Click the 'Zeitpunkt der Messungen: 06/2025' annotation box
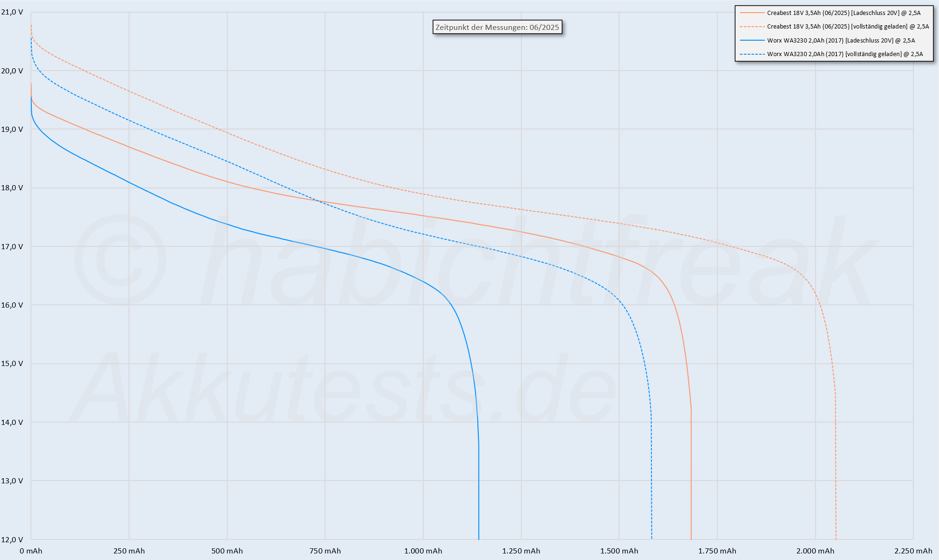 [x=497, y=28]
